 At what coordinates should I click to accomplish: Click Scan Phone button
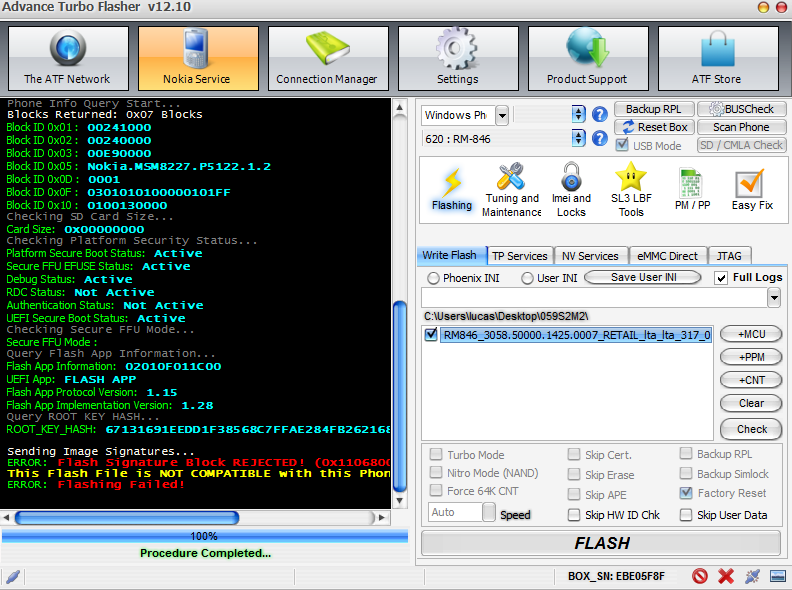742,127
